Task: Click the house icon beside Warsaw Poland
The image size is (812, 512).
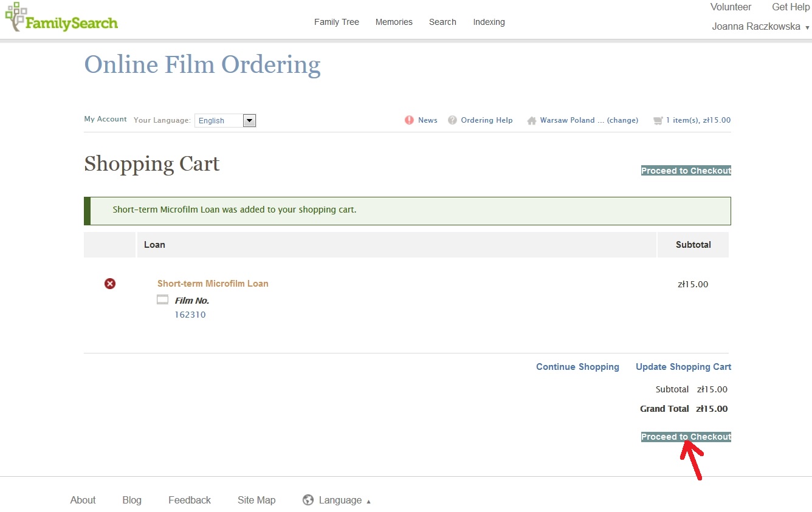Action: pyautogui.click(x=532, y=120)
